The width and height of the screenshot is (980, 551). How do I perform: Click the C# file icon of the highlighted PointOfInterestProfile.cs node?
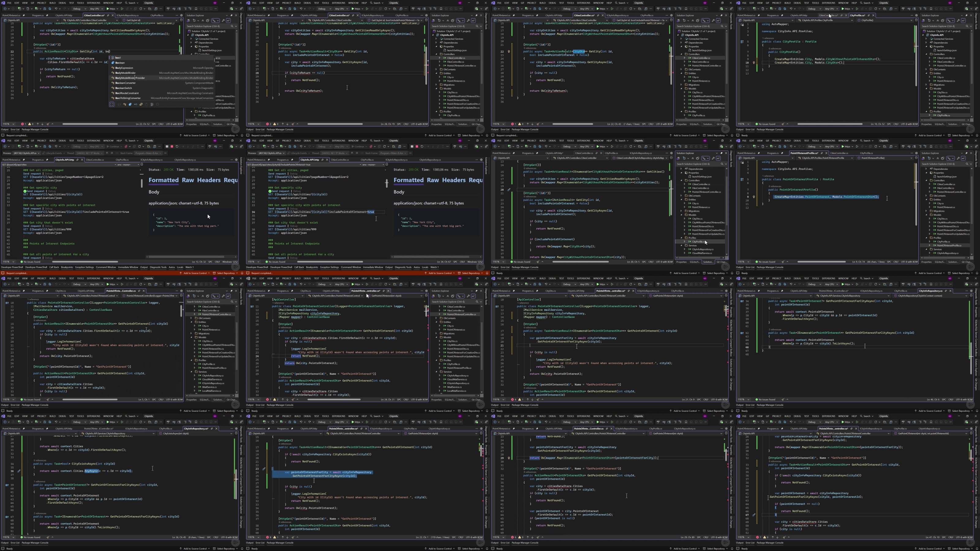(x=934, y=246)
